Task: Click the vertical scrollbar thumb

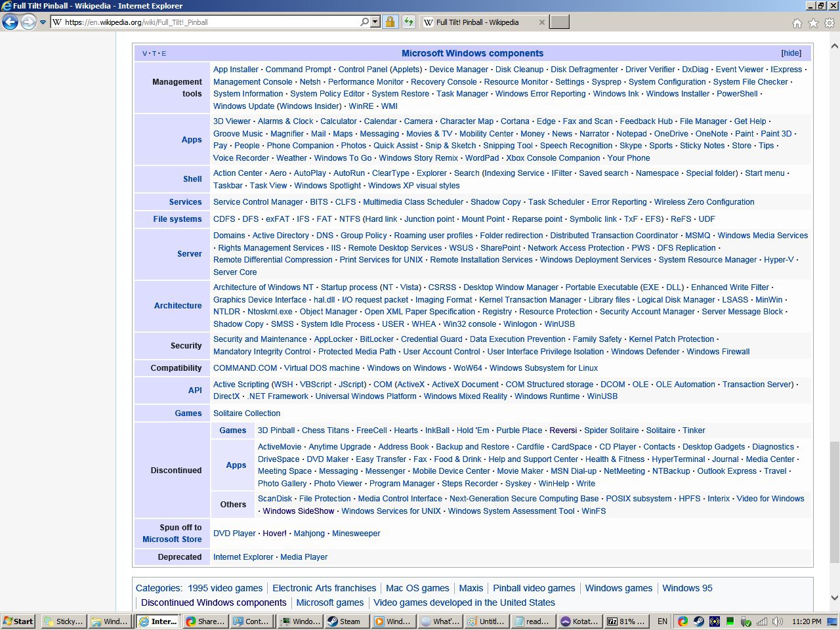Action: [834, 502]
